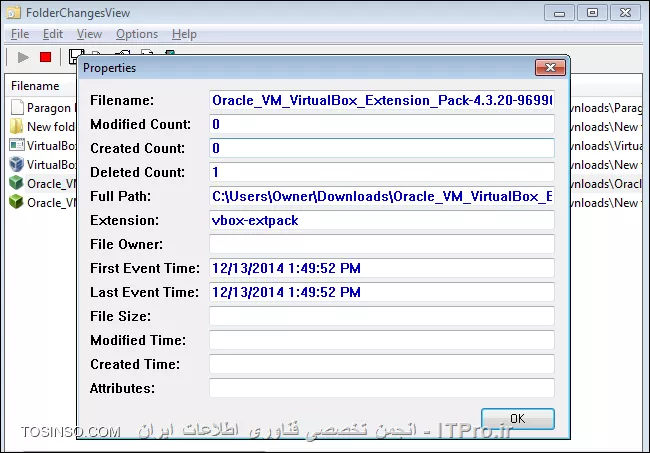Select the 'Paragon' filename text in list
Screen dimensions: 650x453
point(49,108)
